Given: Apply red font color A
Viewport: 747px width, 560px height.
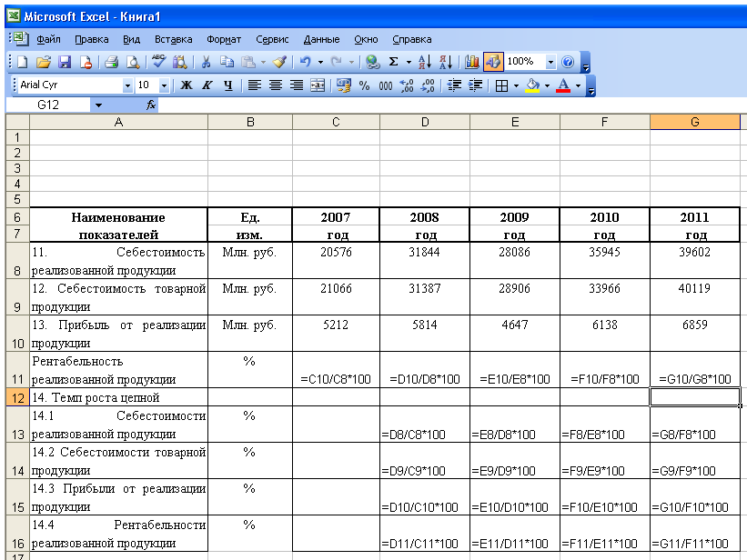Looking at the screenshot, I should coord(563,85).
